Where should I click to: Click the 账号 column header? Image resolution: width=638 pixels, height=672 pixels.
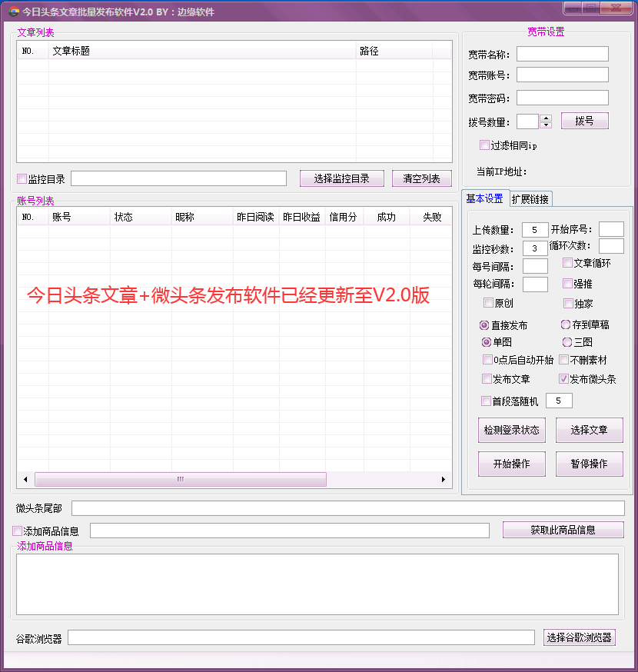79,218
